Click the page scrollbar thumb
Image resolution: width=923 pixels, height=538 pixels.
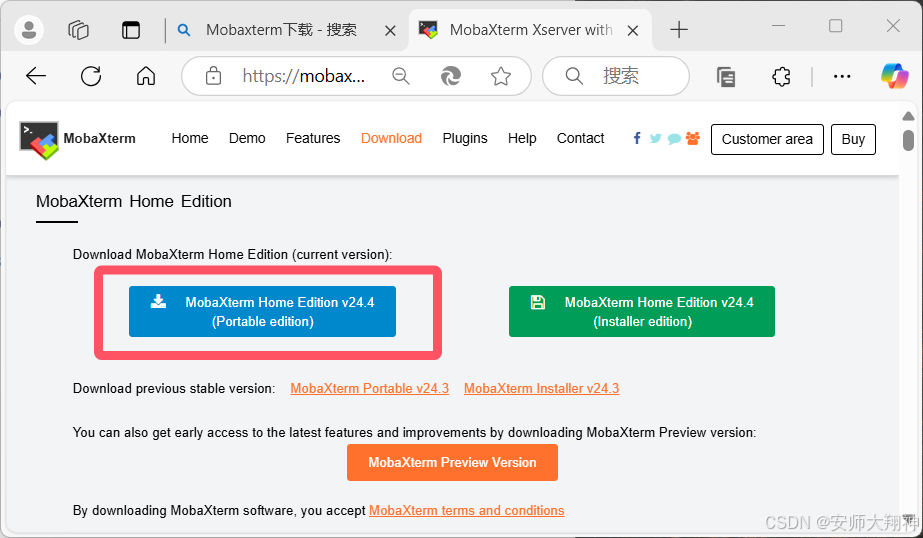(x=908, y=141)
